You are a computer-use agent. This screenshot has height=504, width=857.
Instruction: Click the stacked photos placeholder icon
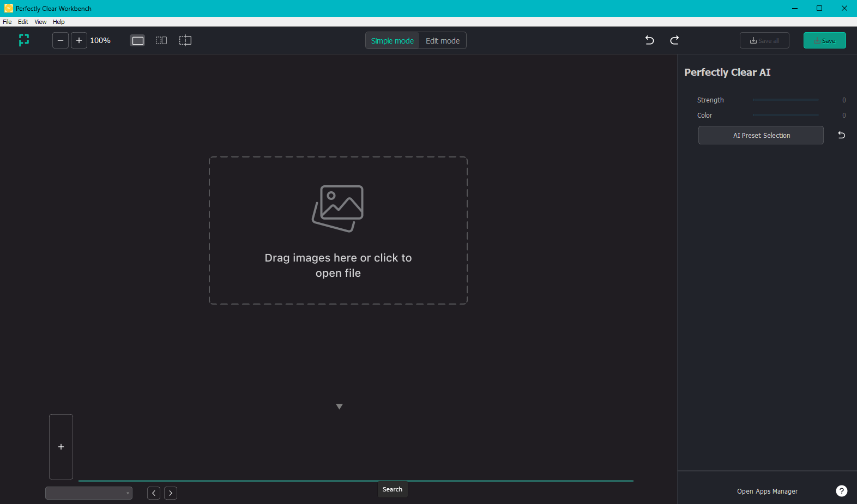click(338, 209)
